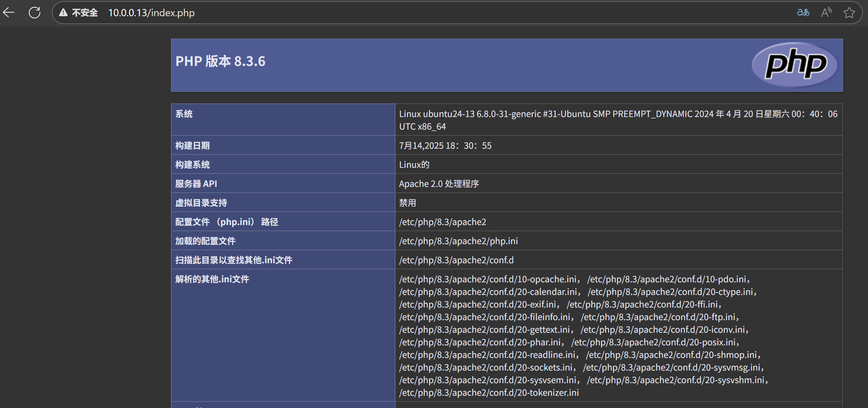Viewport: 868px width, 408px height.
Task: Click the 20-fileinfo.ini file path
Action: click(485, 317)
